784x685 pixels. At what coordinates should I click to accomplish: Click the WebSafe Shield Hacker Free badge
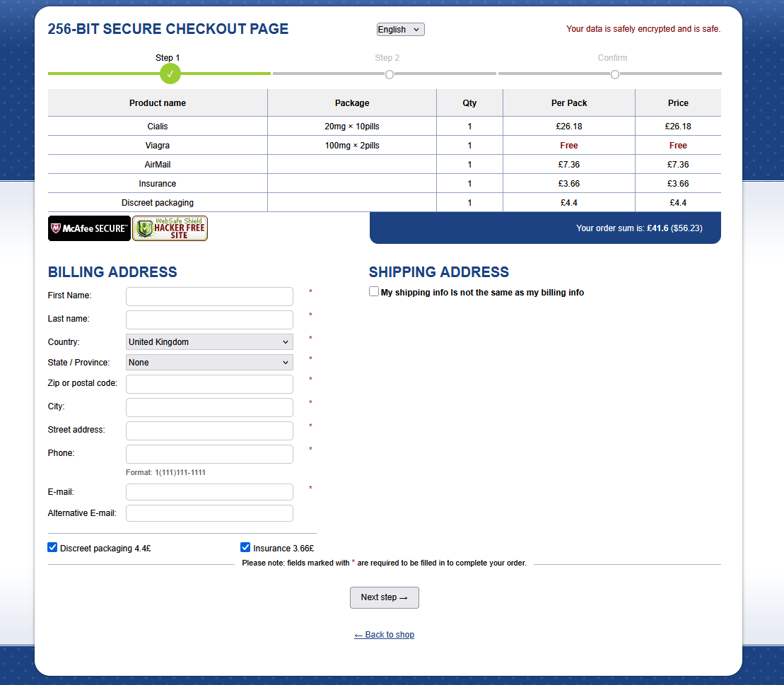pyautogui.click(x=170, y=228)
